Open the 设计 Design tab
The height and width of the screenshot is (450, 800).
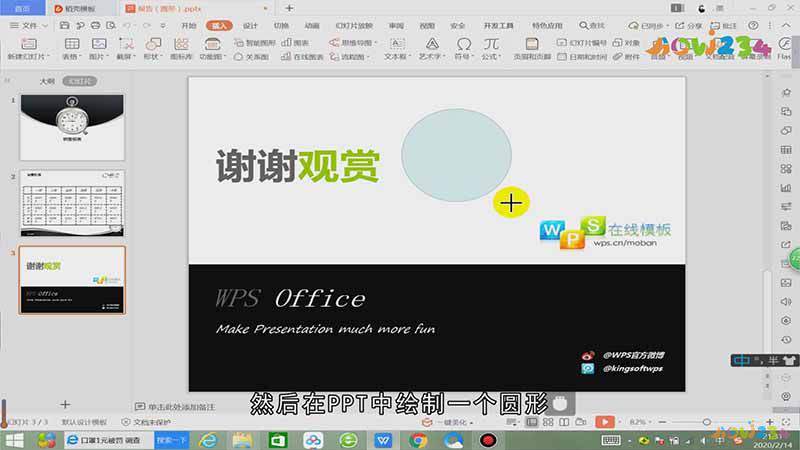click(250, 25)
